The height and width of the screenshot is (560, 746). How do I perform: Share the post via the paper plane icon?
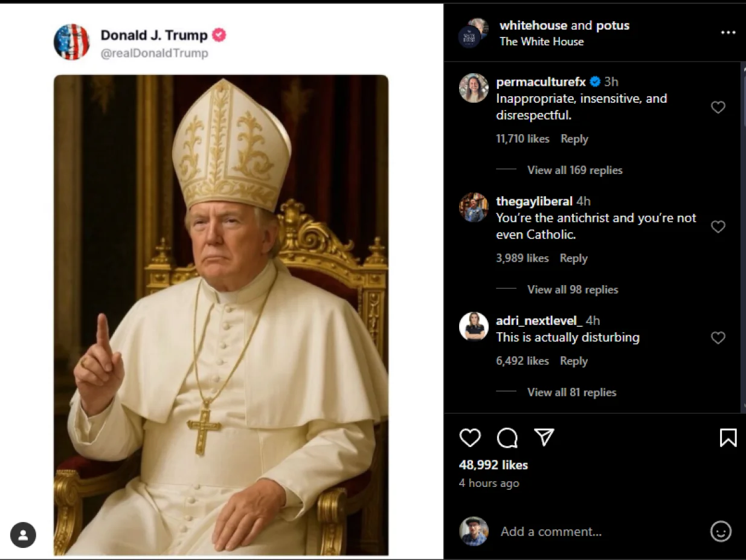544,438
